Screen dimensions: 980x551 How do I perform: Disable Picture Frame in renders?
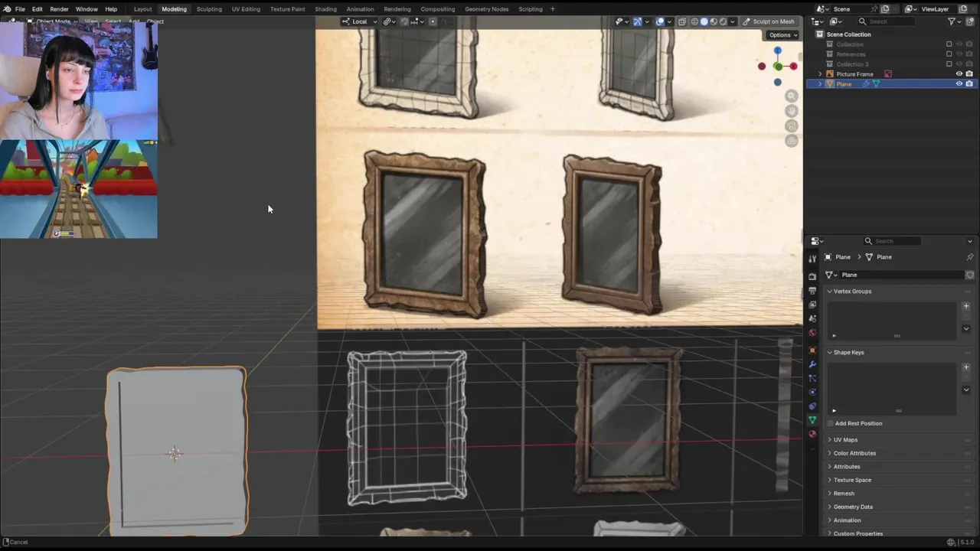click(969, 74)
